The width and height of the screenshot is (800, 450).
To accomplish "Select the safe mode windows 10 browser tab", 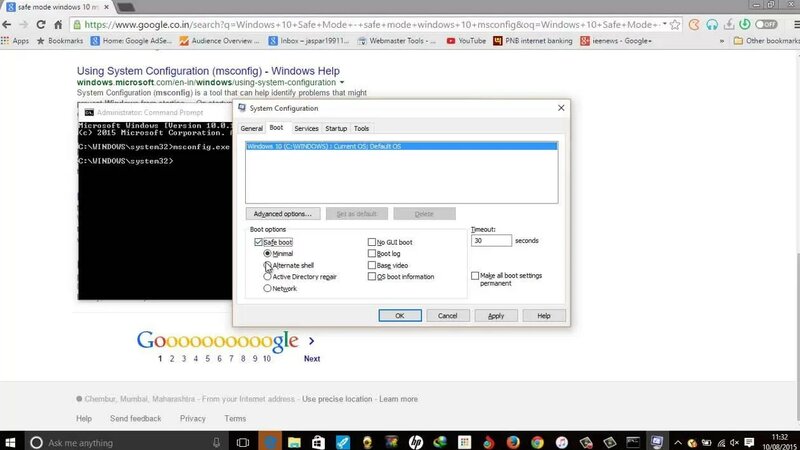I will pyautogui.click(x=56, y=7).
